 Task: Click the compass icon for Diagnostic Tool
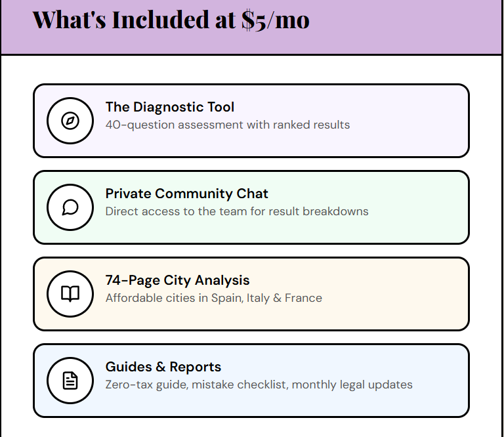point(70,121)
